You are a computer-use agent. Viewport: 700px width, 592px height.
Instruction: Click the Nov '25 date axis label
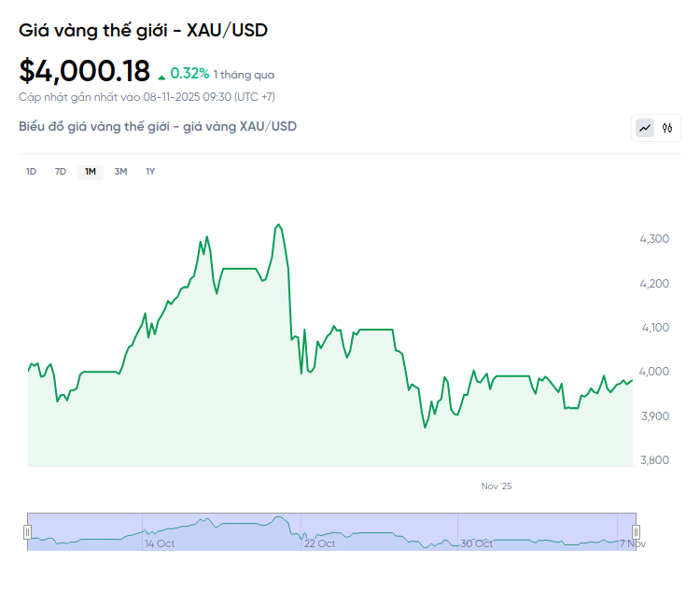coord(497,486)
